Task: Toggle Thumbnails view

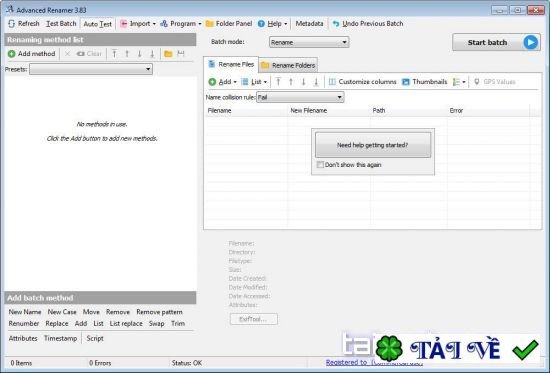Action: (424, 82)
